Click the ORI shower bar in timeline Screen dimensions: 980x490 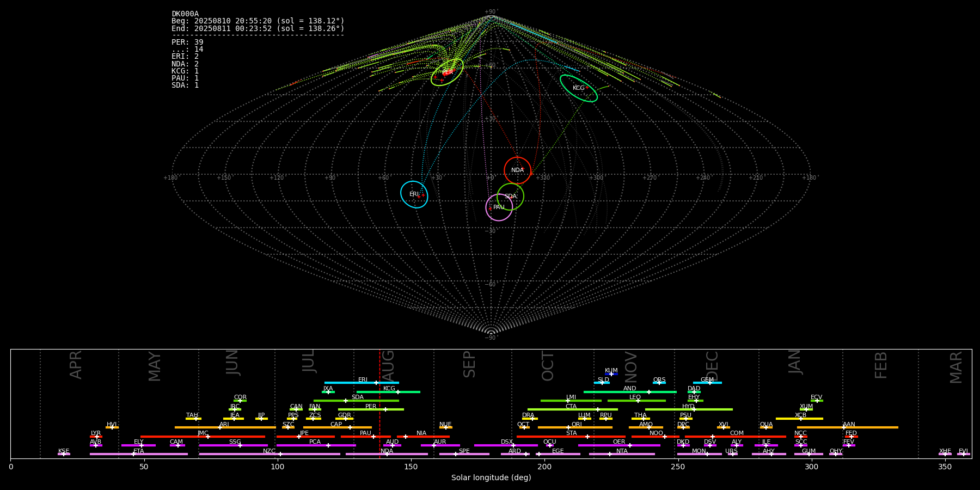pyautogui.click(x=575, y=427)
